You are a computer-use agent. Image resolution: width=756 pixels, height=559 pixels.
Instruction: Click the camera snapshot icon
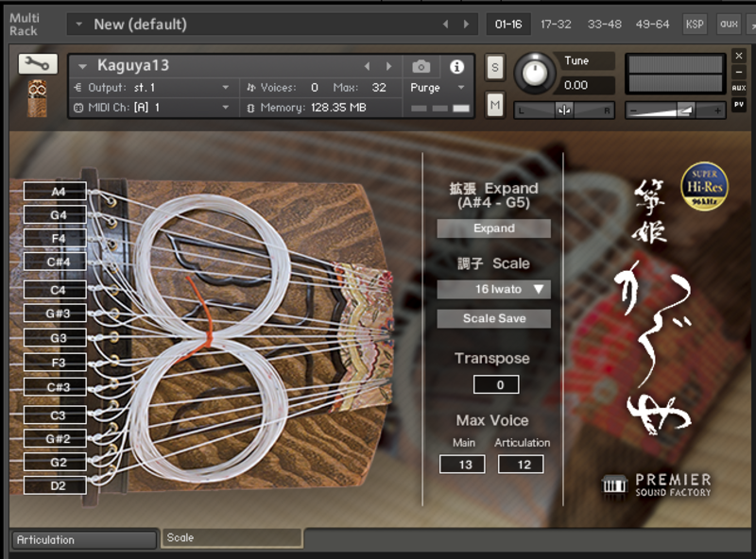421,66
